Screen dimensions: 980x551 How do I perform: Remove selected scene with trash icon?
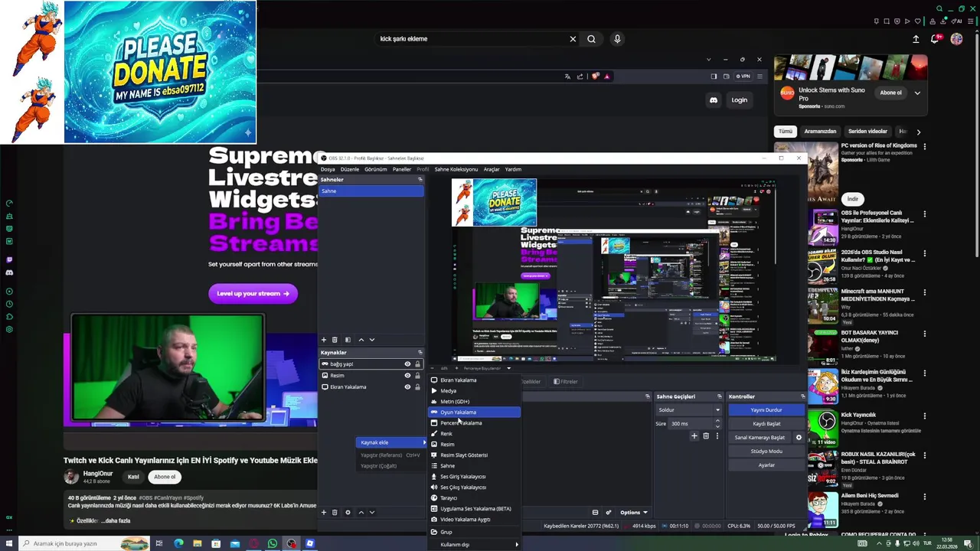pyautogui.click(x=335, y=340)
